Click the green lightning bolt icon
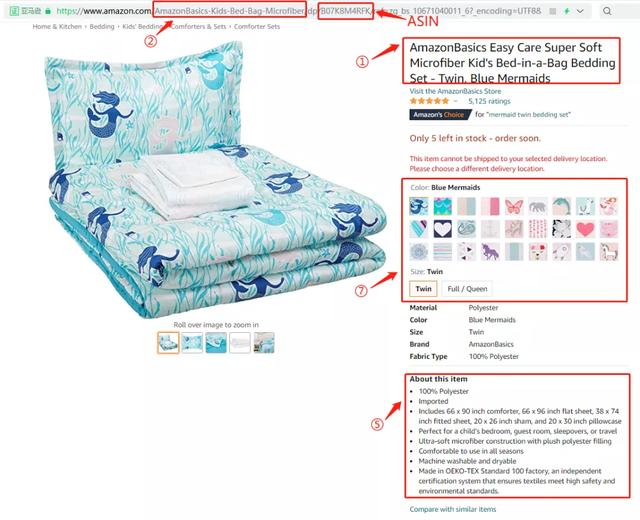 click(567, 11)
